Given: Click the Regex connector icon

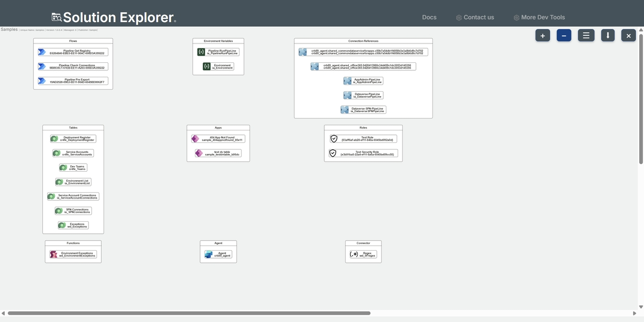Looking at the screenshot, I should pyautogui.click(x=354, y=254).
